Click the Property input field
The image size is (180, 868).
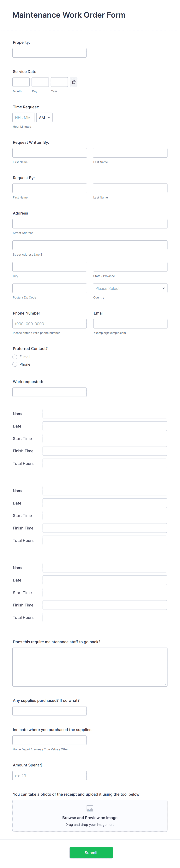(49, 53)
